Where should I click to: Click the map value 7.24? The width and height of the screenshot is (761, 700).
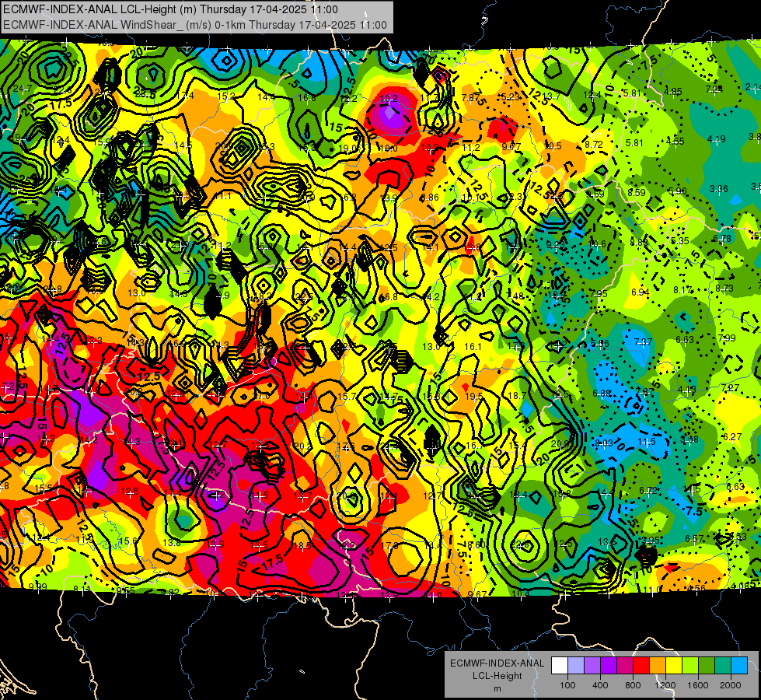tap(714, 89)
